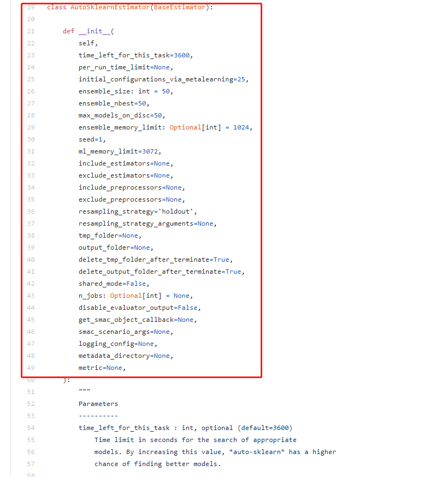Screen dimensions: 448x477
Task: Click line number 29
Action: 31,127
